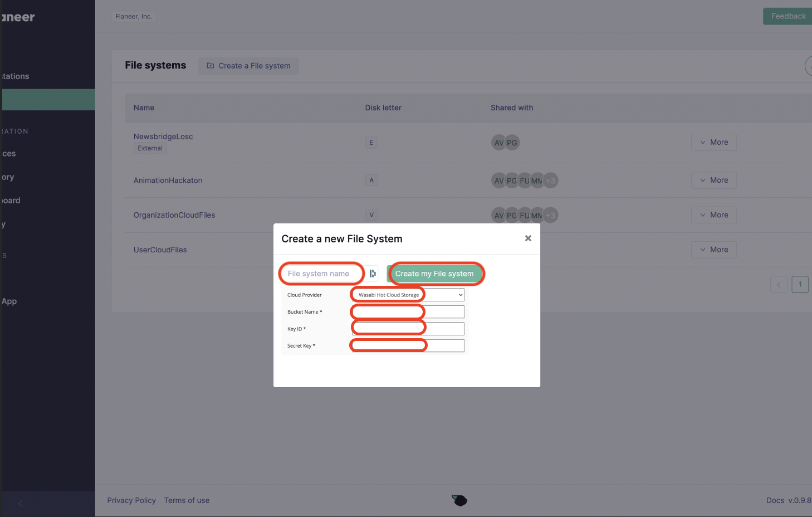Click Create a File system button

[x=248, y=66]
